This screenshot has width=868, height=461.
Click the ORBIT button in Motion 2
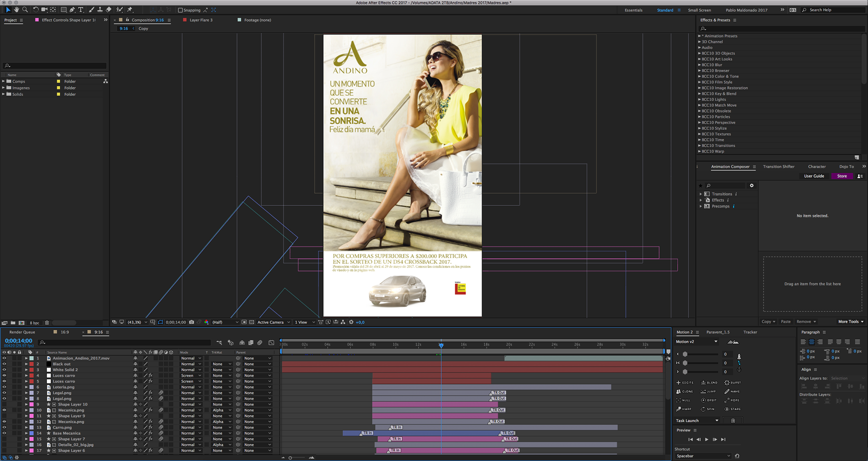coord(709,400)
